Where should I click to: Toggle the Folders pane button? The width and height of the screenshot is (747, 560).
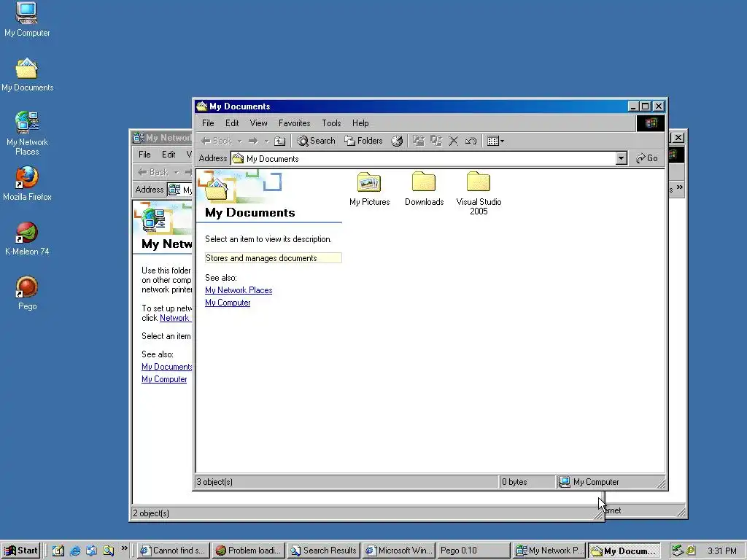tap(363, 141)
